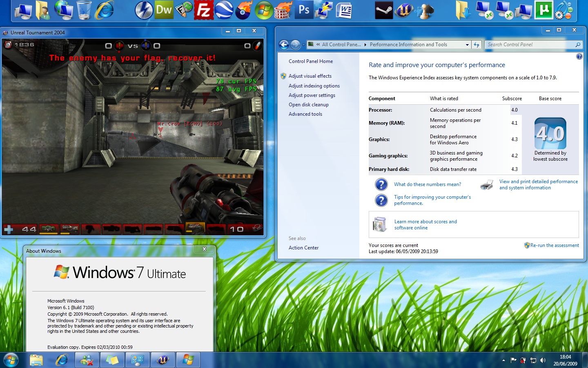Viewport: 588px width, 368px height.
Task: Refresh the Control Panel address bar
Action: [x=477, y=45]
